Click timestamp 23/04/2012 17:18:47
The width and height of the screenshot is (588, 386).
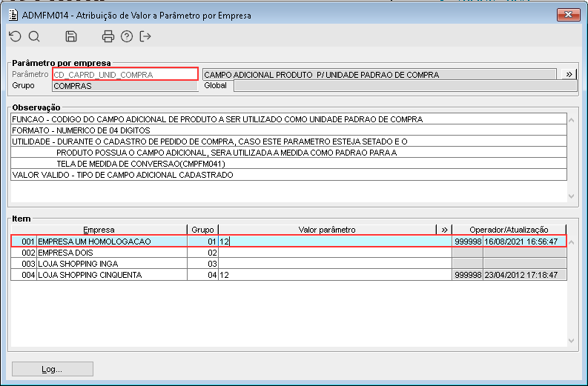click(524, 275)
